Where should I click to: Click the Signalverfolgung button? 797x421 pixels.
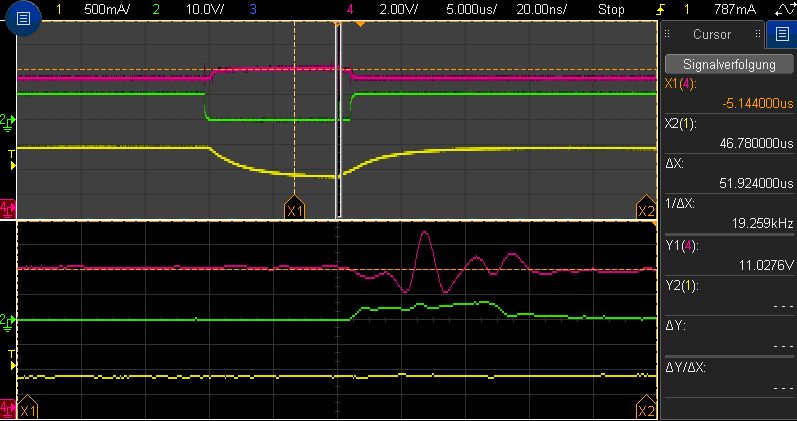pyautogui.click(x=729, y=65)
